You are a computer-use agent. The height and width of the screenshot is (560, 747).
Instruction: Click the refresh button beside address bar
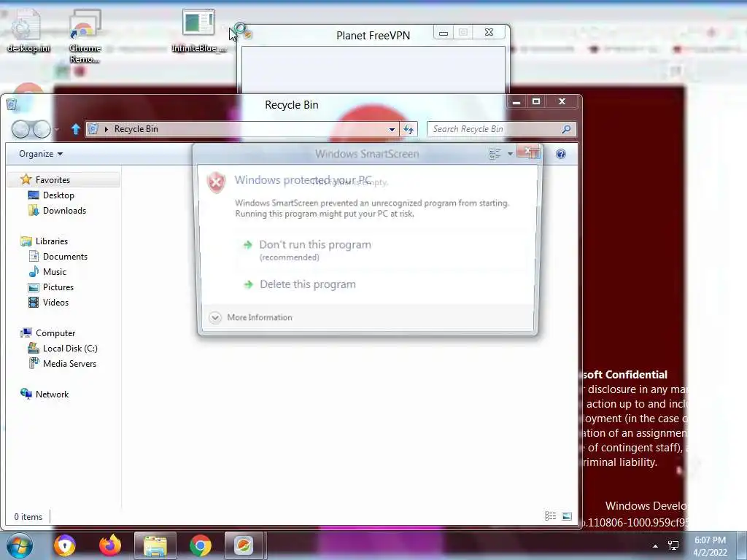409,129
